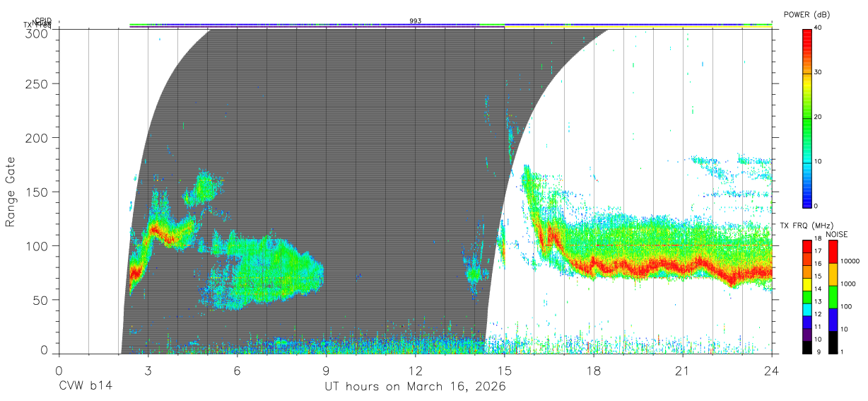Click the TX FRQ (MHz) legend title
868x401 pixels.
pyautogui.click(x=807, y=226)
